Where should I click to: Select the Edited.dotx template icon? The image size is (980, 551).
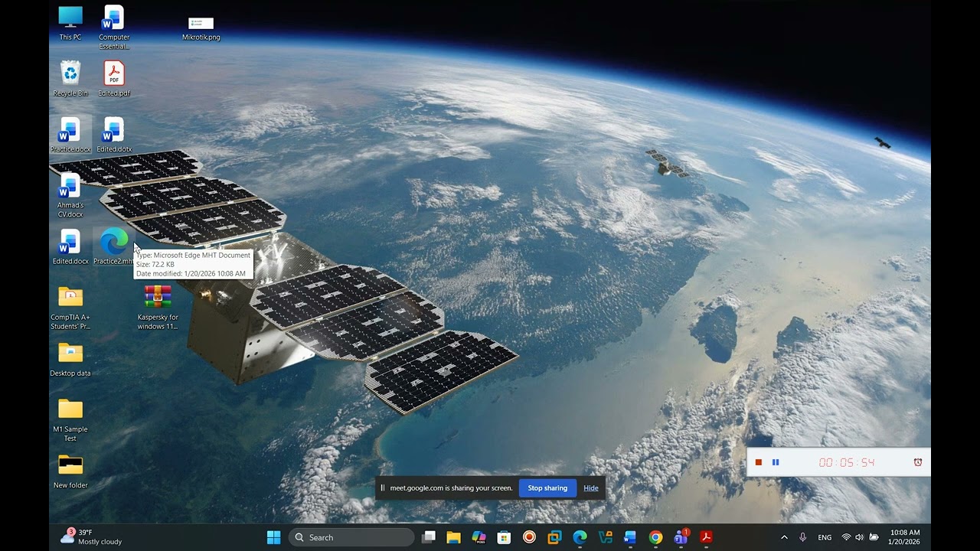coord(114,135)
